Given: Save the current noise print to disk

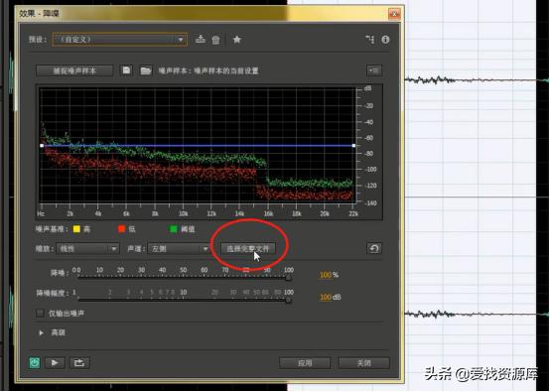Looking at the screenshot, I should click(126, 70).
